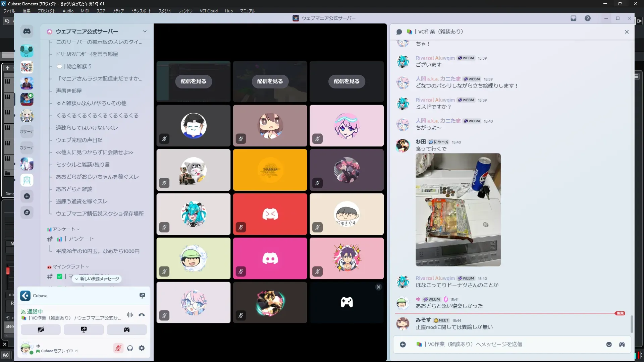The width and height of the screenshot is (644, 362).
Task: Collapse the マインクラフト category
Action: [68, 267]
